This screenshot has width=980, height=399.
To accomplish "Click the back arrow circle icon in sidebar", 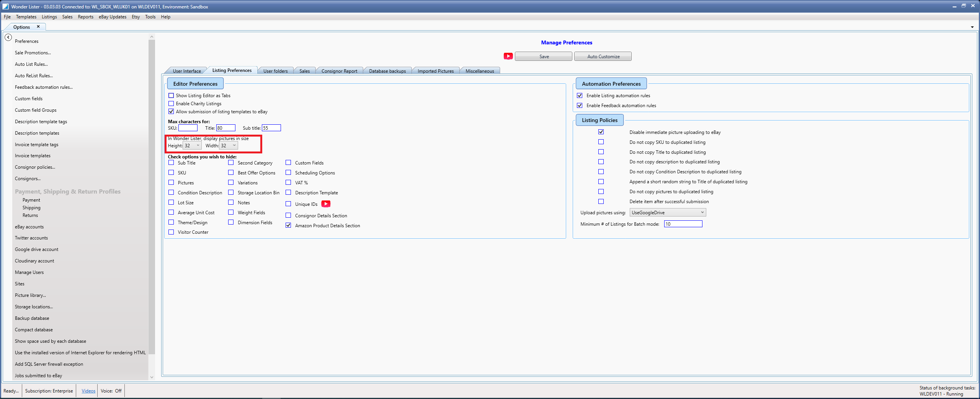I will tap(8, 37).
